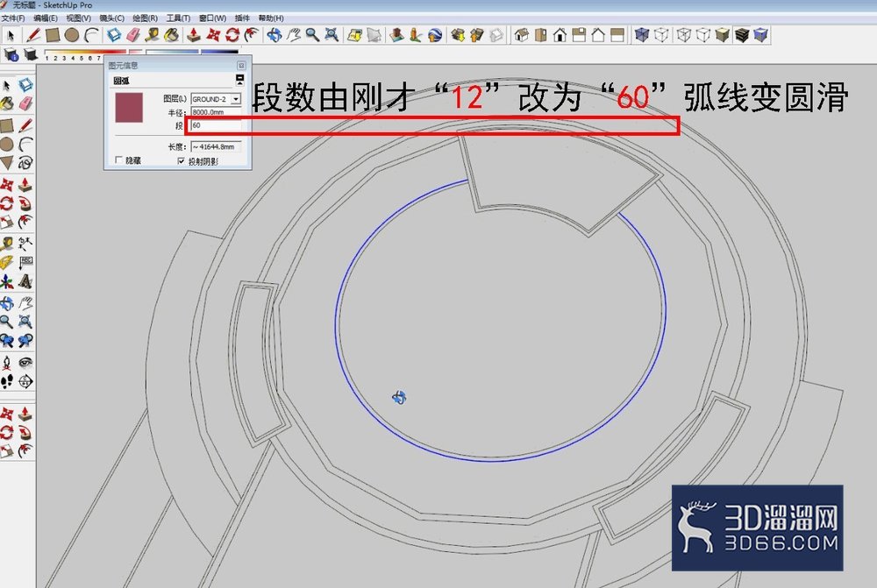Switch to Front view house icon
The width and height of the screenshot is (877, 588).
(560, 35)
